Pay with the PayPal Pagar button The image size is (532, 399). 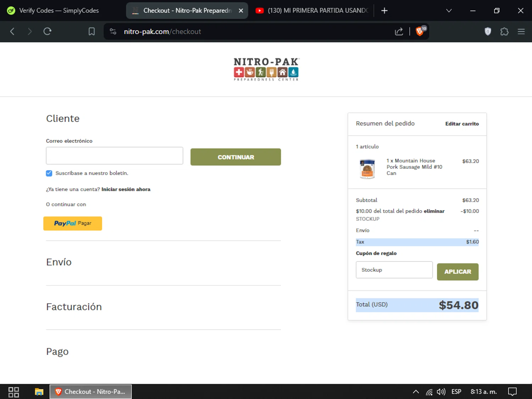[x=73, y=223]
